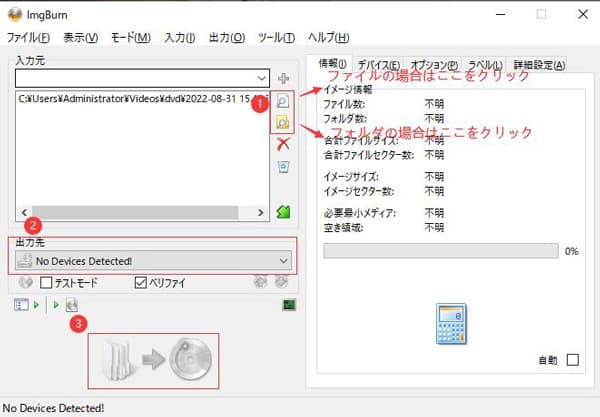Switch to the 情報(I) tab
The height and width of the screenshot is (417, 600).
332,64
